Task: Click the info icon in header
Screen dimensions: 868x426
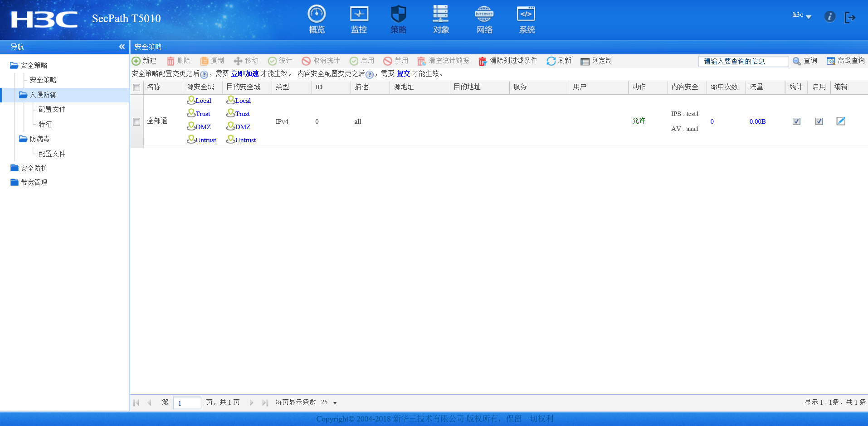Action: (x=829, y=17)
